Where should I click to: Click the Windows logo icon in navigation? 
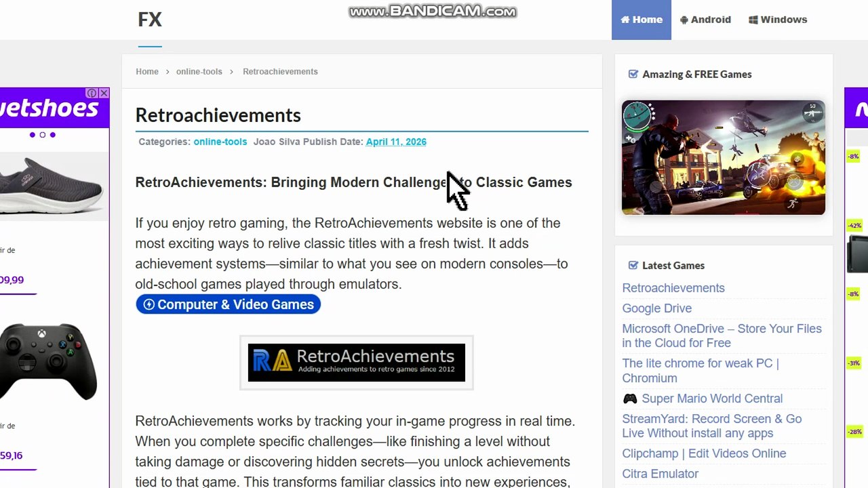[753, 20]
